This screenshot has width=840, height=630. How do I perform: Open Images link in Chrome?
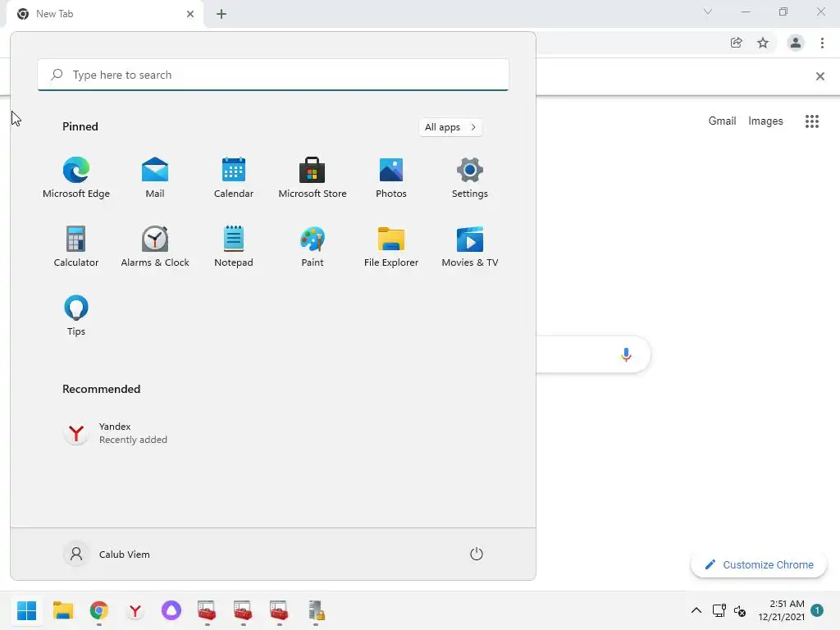(x=765, y=121)
